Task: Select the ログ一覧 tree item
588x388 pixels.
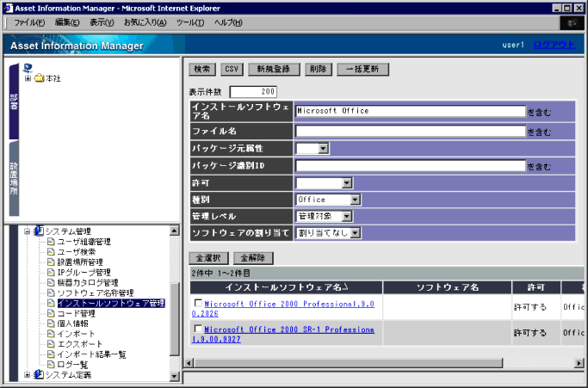Action: click(72, 365)
